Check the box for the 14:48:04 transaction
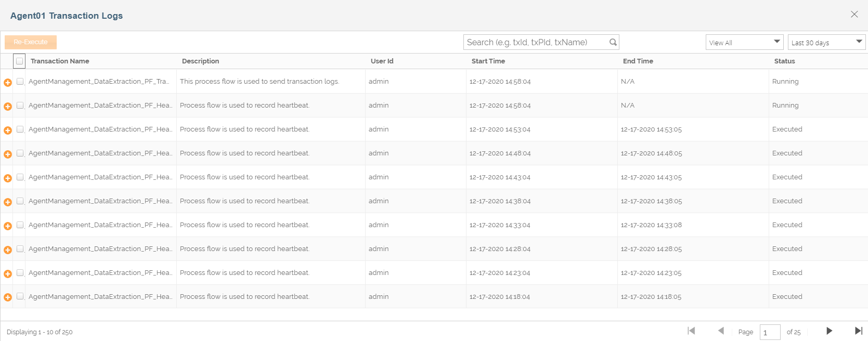The width and height of the screenshot is (868, 341). tap(20, 153)
